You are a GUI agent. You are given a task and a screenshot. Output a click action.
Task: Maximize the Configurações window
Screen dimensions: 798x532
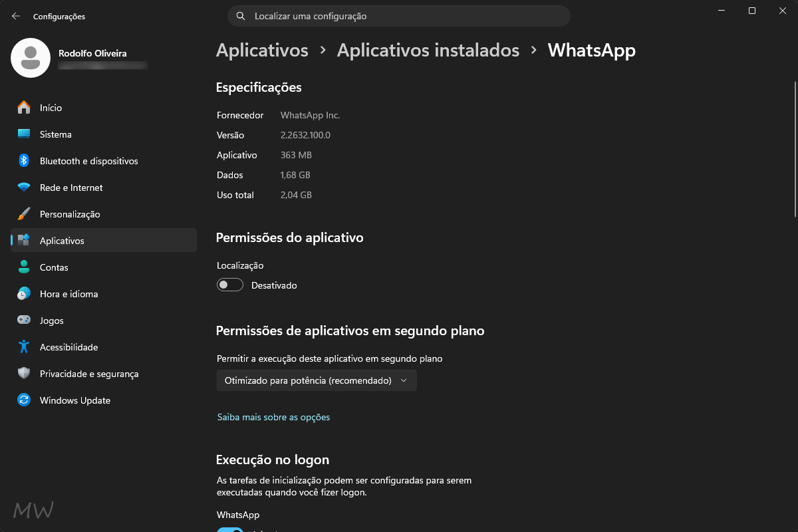752,11
